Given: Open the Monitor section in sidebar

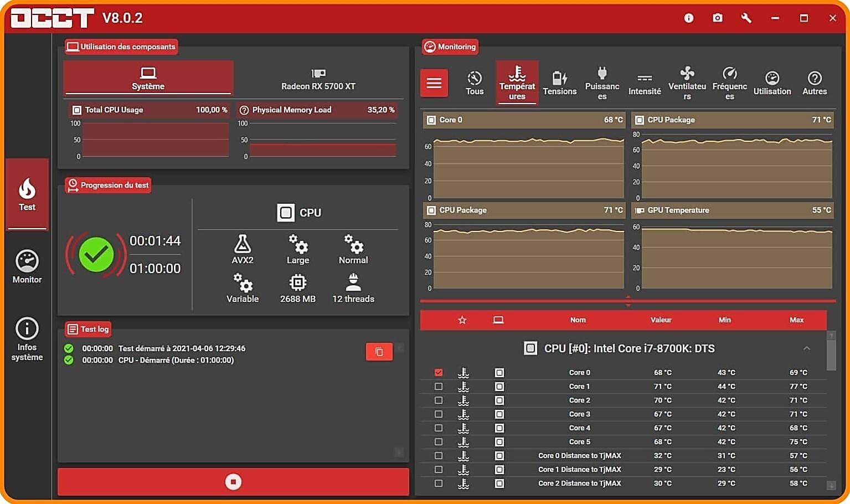Looking at the screenshot, I should point(27,267).
